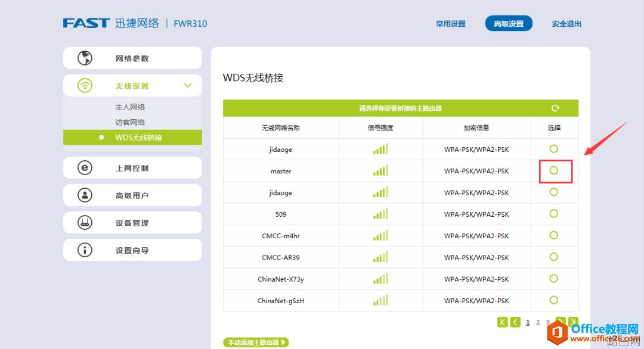Click the router icon beside 设备管理
The height and width of the screenshot is (349, 644).
click(x=85, y=223)
